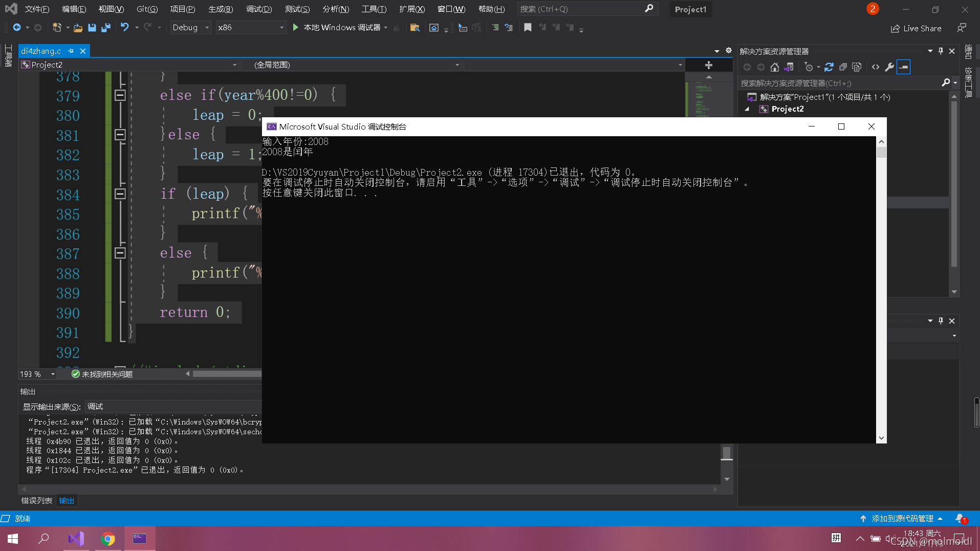Viewport: 980px width, 551px height.
Task: Click add to source control (添加到源代码管理)
Action: coord(902,519)
